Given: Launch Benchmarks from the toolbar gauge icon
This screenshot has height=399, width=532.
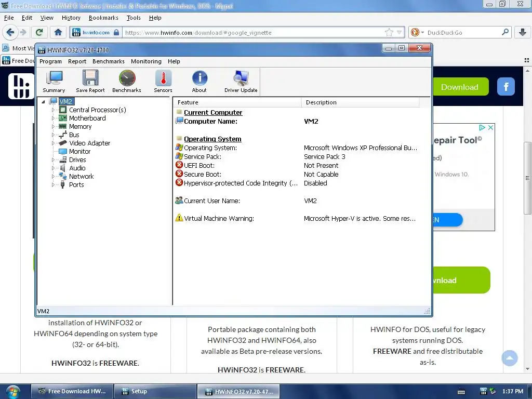Looking at the screenshot, I should (127, 82).
